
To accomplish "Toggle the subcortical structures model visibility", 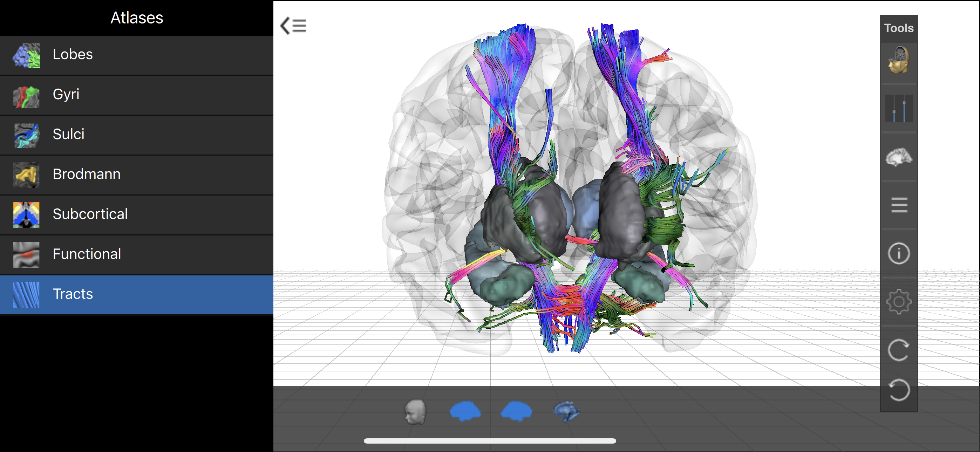I will click(x=566, y=412).
